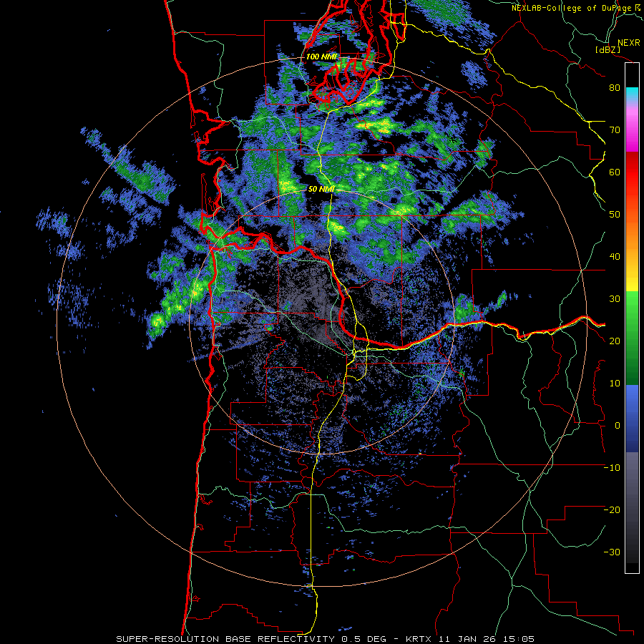644x644 pixels.
Task: Click the -30 value on dBZ scale
Action: point(612,552)
